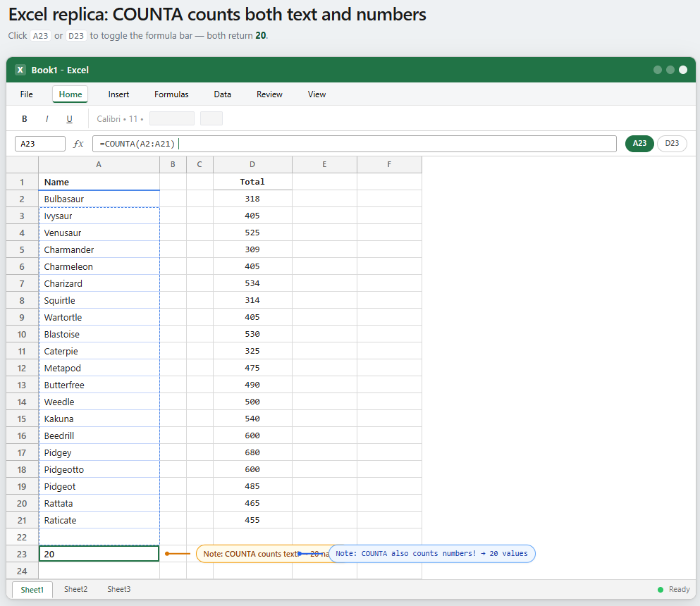Viewport: 700px width, 606px height.
Task: Open the Review ribbon tab
Action: click(x=269, y=94)
